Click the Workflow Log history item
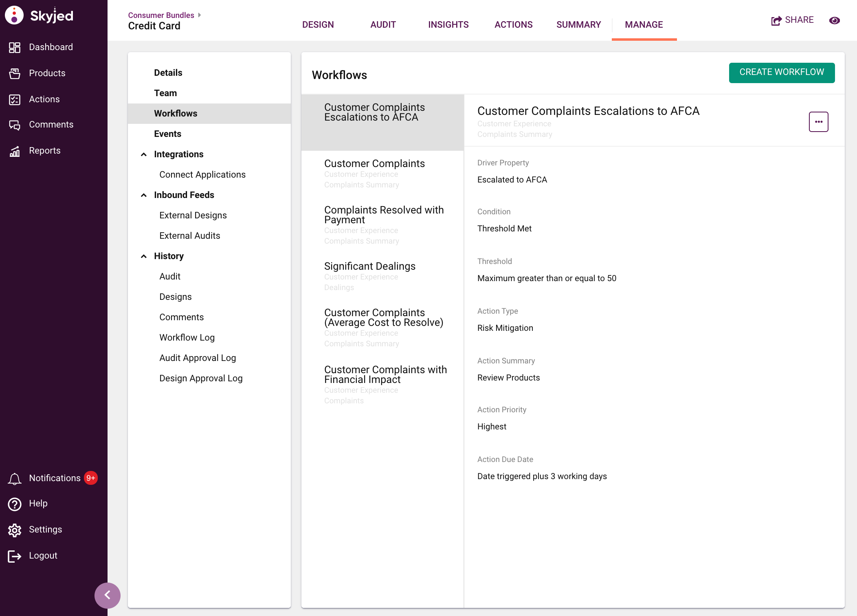The width and height of the screenshot is (857, 616). [x=187, y=337]
